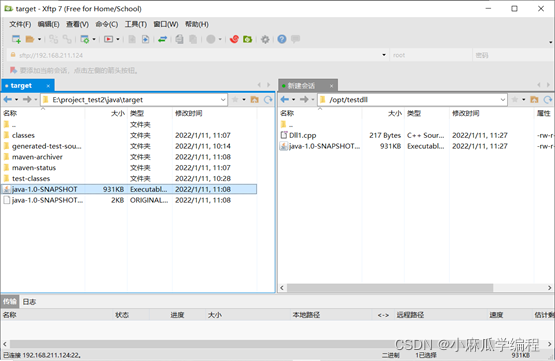Open Help via the blue question icon
This screenshot has width=555, height=361.
[x=282, y=39]
